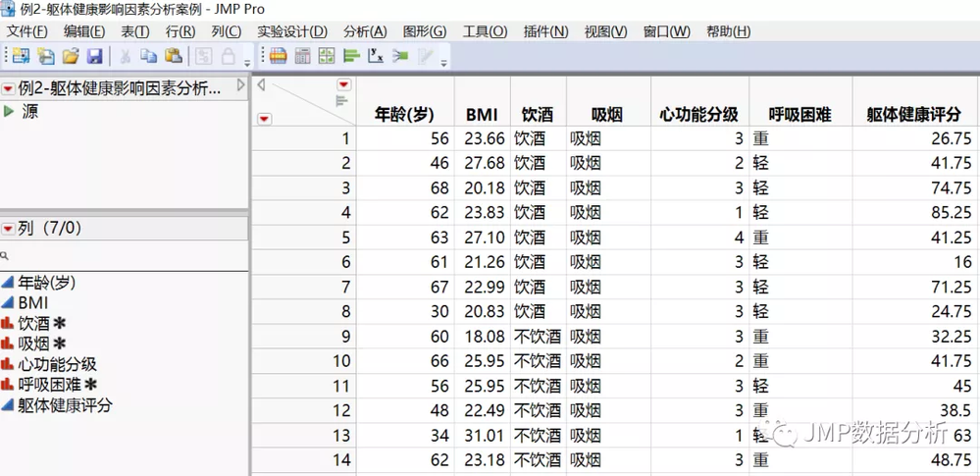Open the 实验设计(D) menu

click(x=292, y=31)
